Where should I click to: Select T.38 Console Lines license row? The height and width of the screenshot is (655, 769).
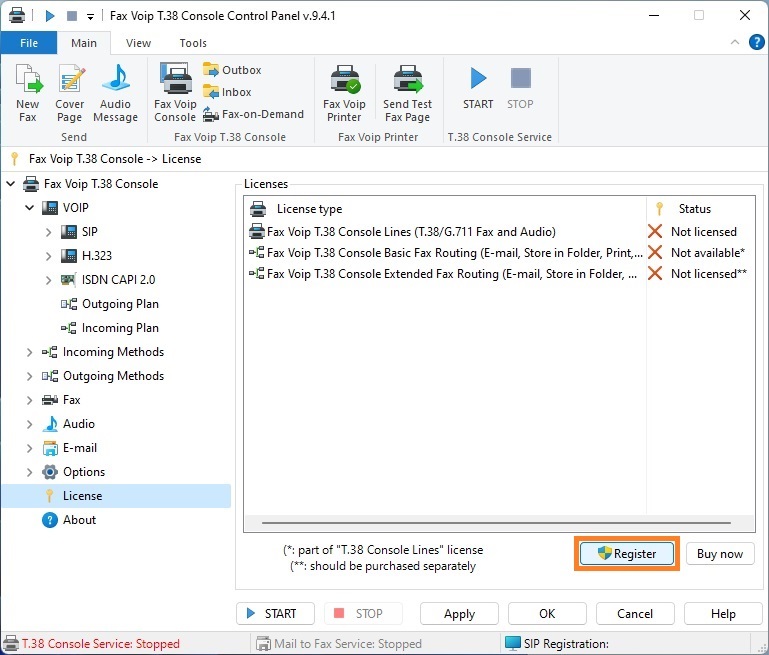point(499,232)
